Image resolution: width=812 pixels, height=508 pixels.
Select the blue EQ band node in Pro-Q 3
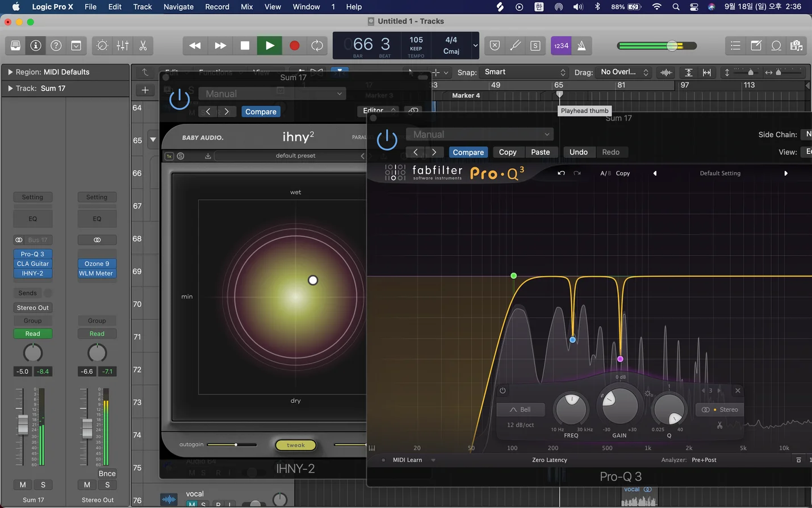(x=572, y=340)
